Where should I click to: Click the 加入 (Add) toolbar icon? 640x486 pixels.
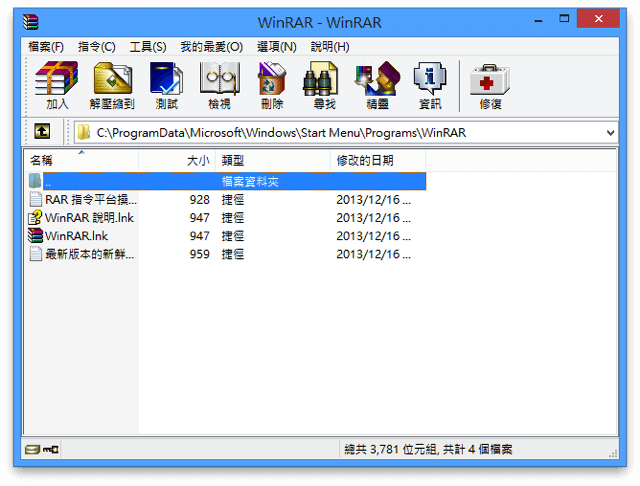click(x=57, y=85)
